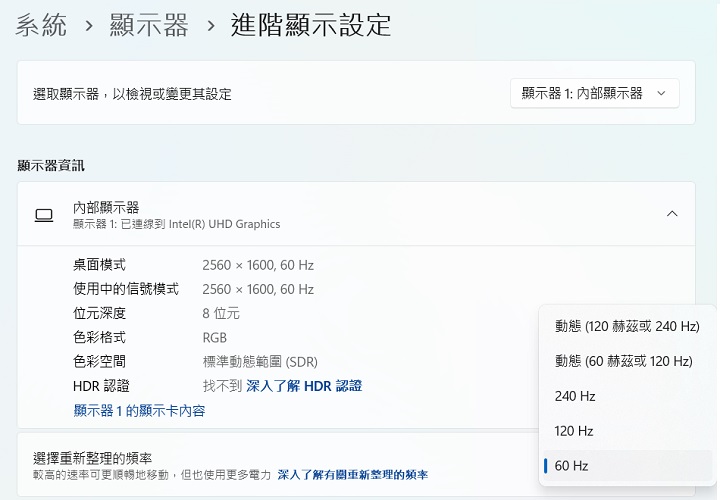
Task: Go back to 系統 breadcrumb
Action: 41,25
